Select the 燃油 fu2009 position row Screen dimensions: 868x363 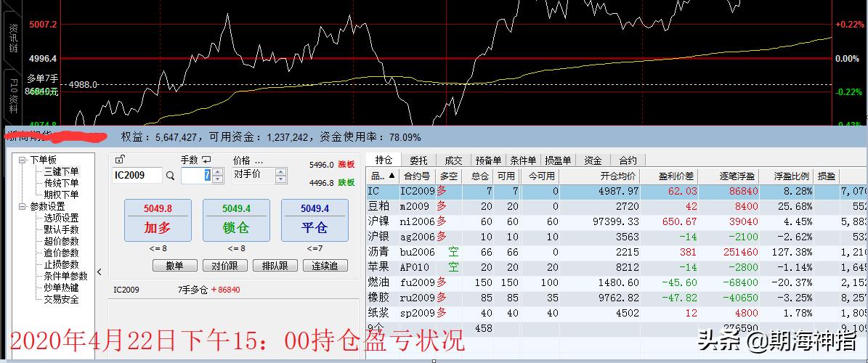(x=617, y=282)
